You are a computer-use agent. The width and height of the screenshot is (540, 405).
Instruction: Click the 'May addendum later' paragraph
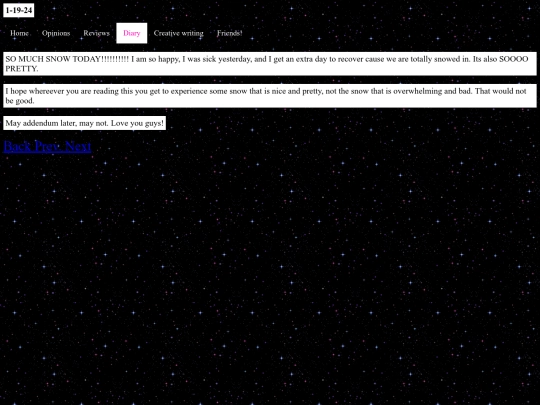tap(84, 123)
